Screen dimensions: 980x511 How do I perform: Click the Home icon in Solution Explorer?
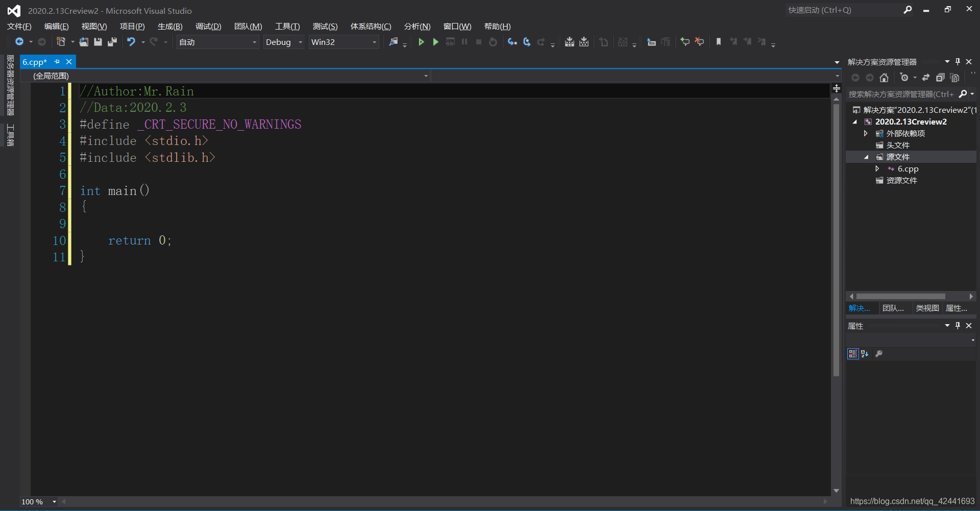coord(884,78)
